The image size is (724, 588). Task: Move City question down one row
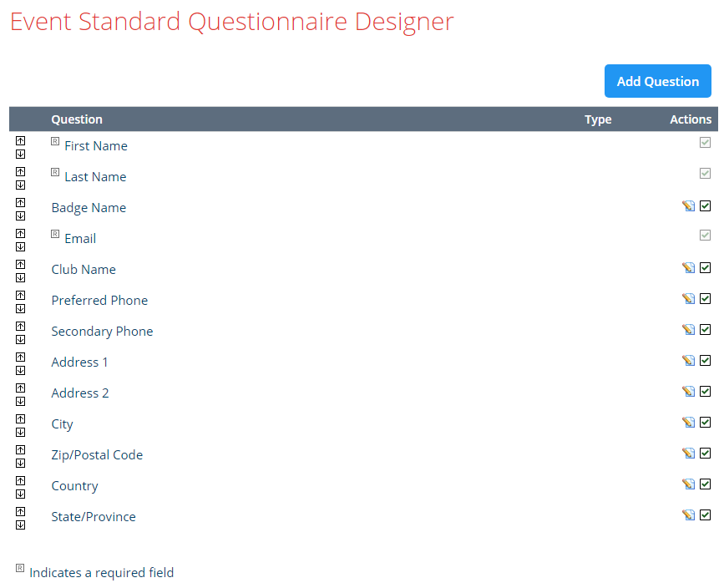pyautogui.click(x=20, y=432)
